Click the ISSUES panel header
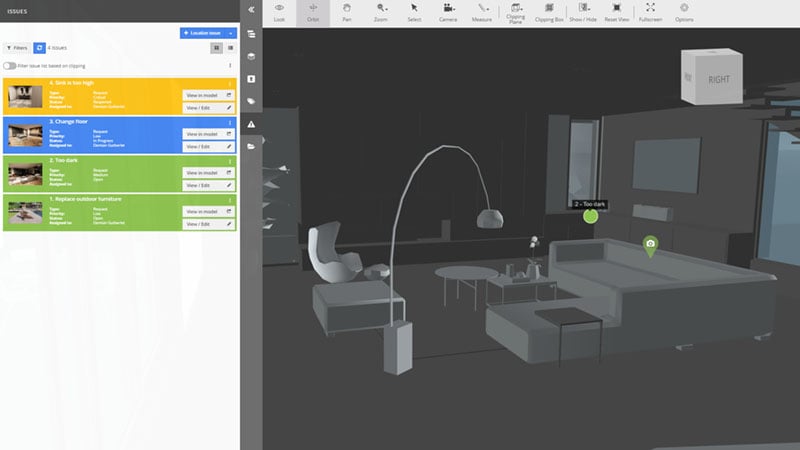 (x=17, y=11)
